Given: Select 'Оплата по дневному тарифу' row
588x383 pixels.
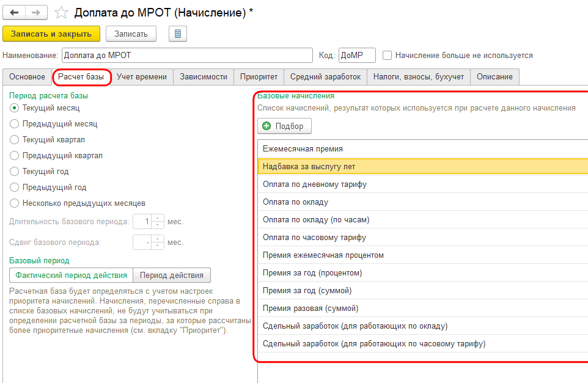Looking at the screenshot, I should click(x=423, y=184).
